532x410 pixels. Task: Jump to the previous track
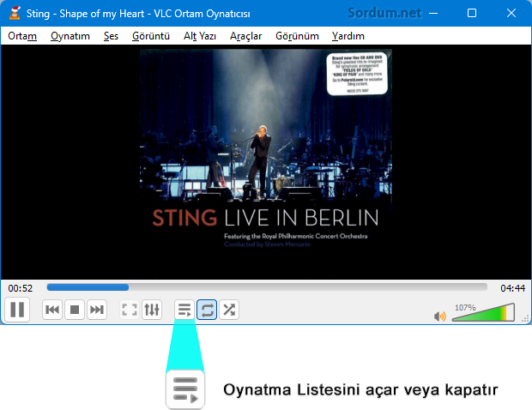click(52, 310)
